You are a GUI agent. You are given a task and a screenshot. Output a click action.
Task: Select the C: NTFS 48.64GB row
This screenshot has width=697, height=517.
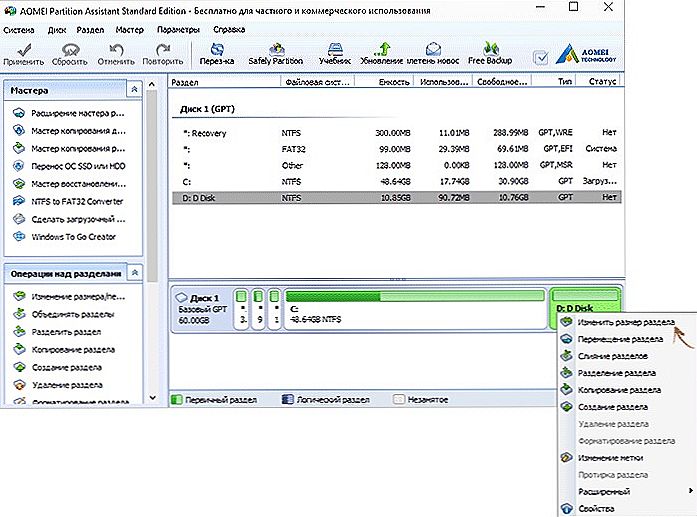click(x=397, y=181)
